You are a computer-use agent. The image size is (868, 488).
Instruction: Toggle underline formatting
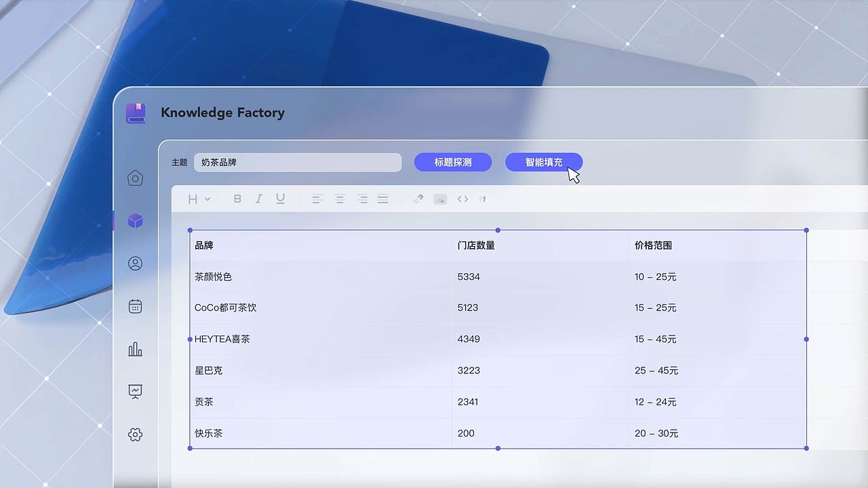coord(280,199)
